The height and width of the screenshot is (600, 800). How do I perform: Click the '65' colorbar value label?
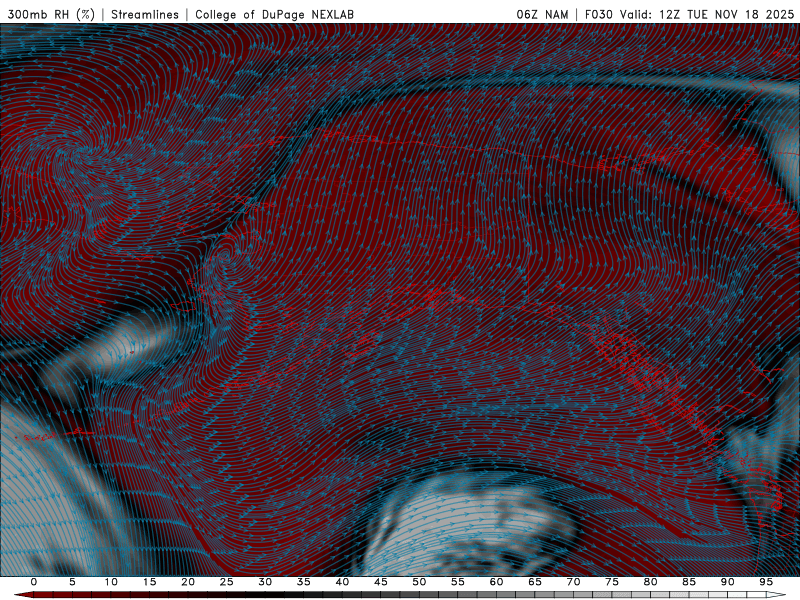pos(535,582)
